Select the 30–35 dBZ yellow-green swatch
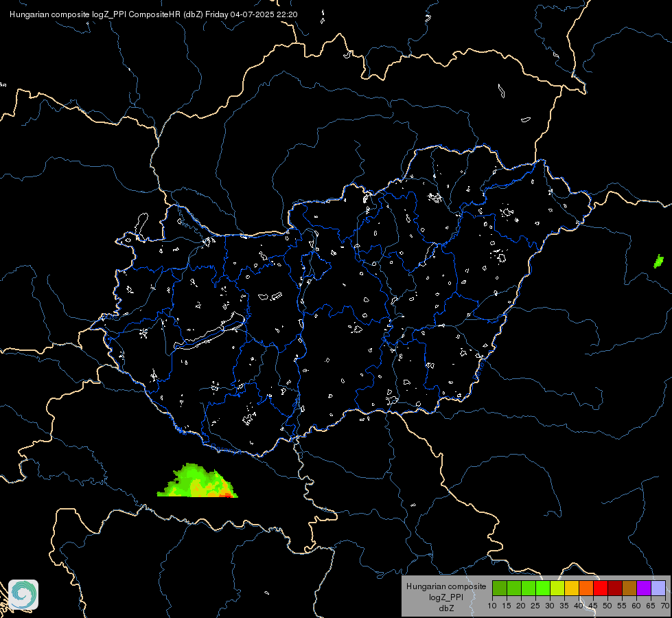Viewport: 672px width, 618px height. [x=557, y=588]
